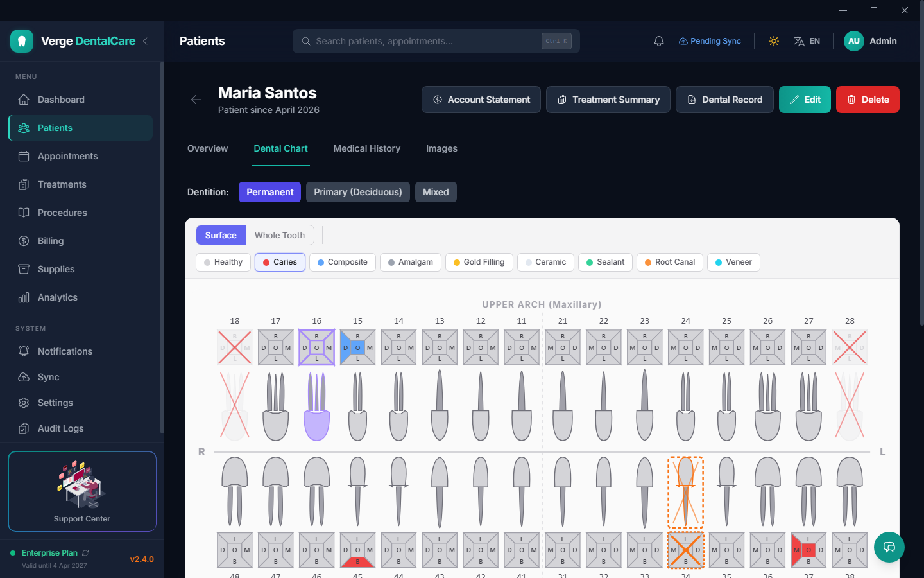Screen dimensions: 924x578
Task: Switch to Whole Tooth marking mode
Action: click(280, 235)
